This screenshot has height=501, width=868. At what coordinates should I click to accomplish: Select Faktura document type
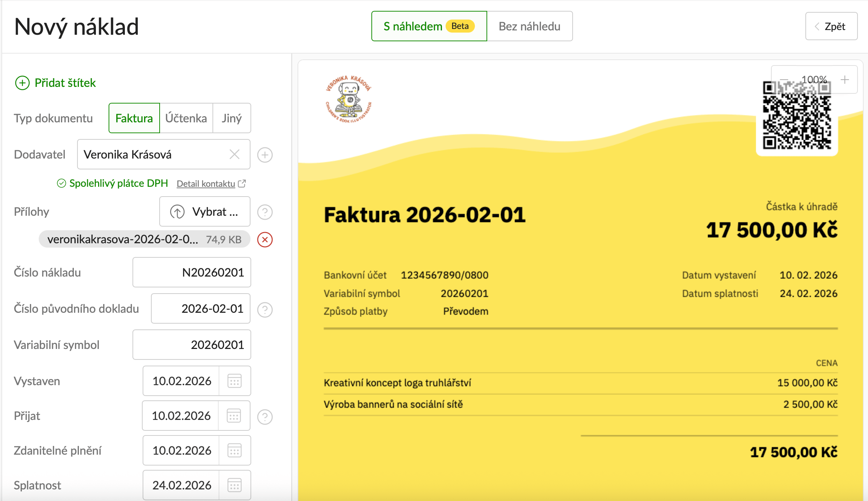pyautogui.click(x=134, y=118)
